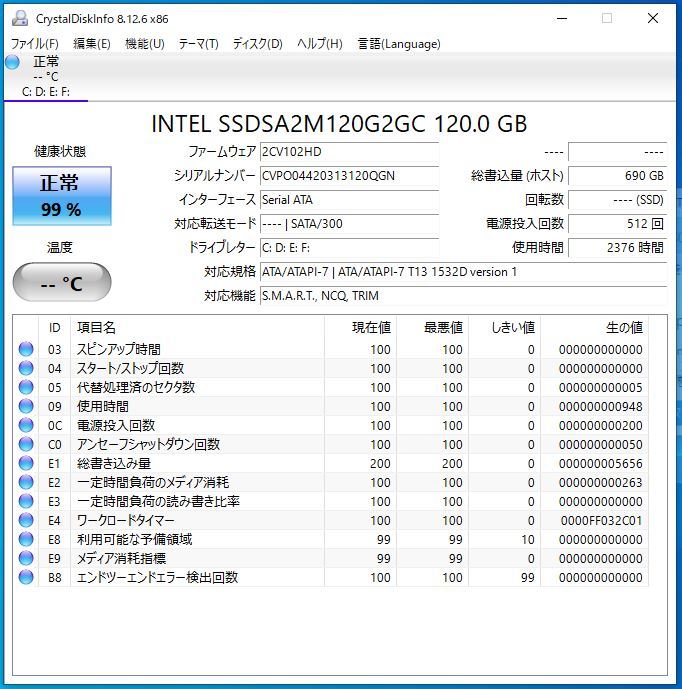The width and height of the screenshot is (682, 689).
Task: Click the 現在値 column header
Action: 360,327
